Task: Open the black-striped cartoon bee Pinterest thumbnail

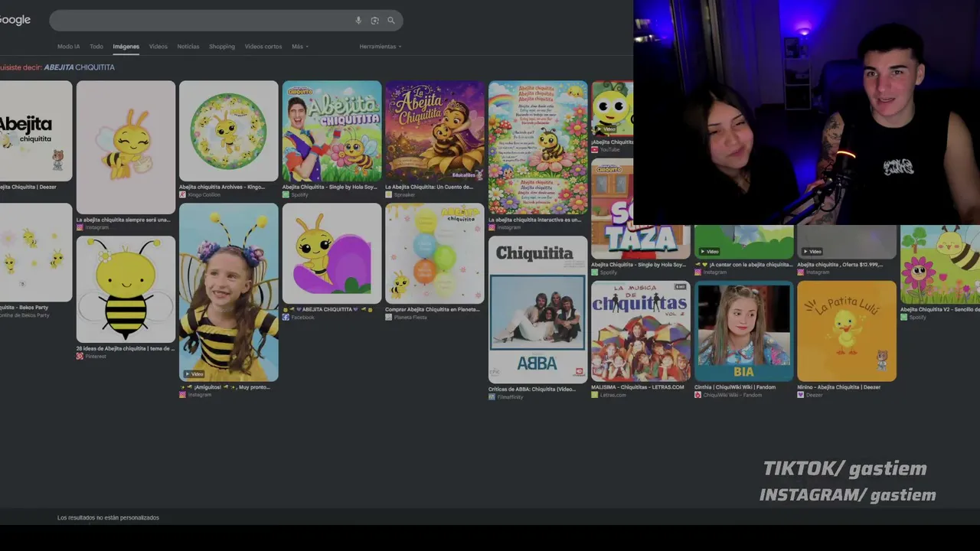Action: pyautogui.click(x=126, y=289)
